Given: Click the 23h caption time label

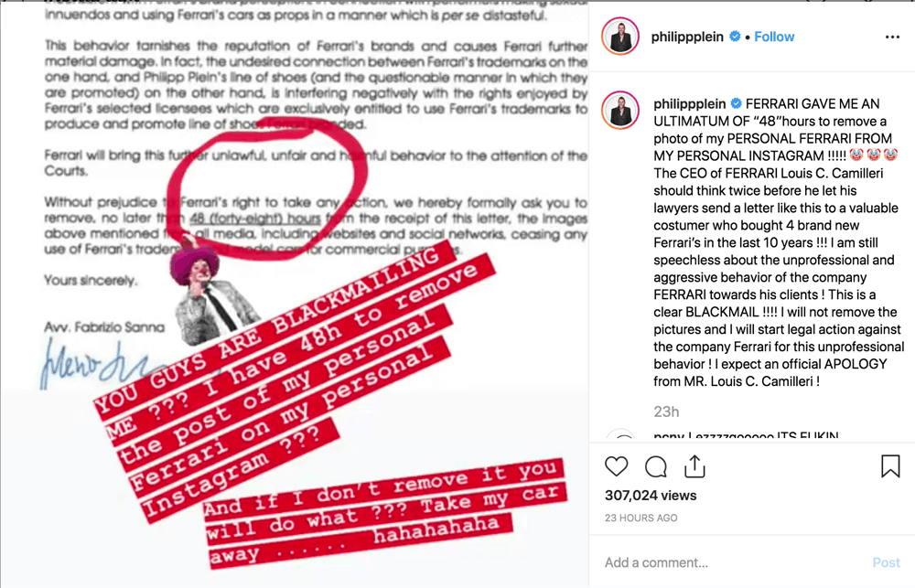Looking at the screenshot, I should (x=666, y=412).
